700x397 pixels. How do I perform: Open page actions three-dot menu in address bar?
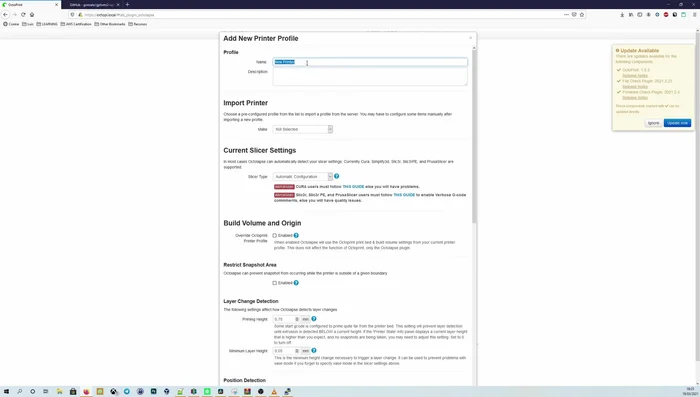[x=566, y=15]
